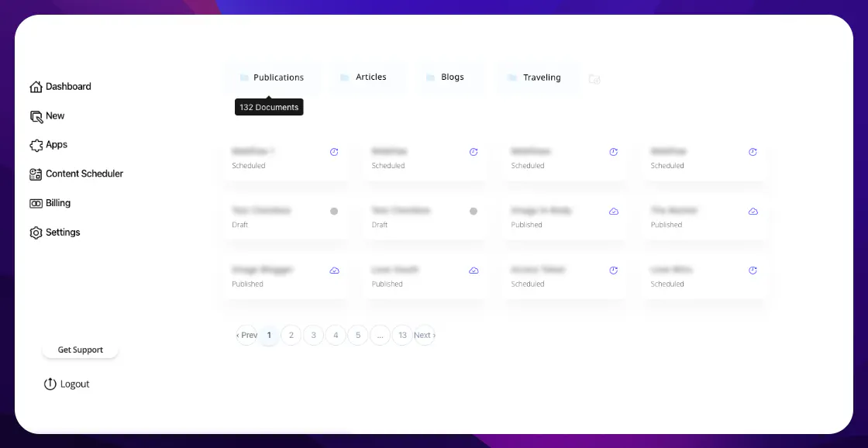This screenshot has width=868, height=448.
Task: Go to page 3 in pagination
Action: tap(313, 335)
